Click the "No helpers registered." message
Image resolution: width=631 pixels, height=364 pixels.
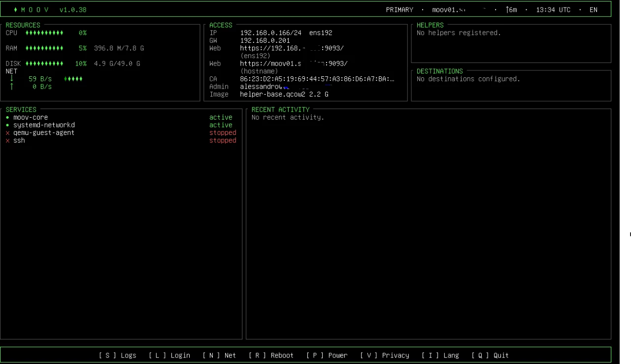pyautogui.click(x=459, y=33)
